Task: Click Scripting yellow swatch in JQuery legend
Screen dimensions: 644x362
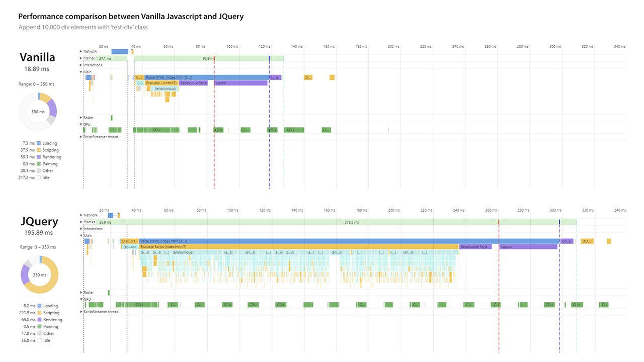Action: click(x=40, y=313)
